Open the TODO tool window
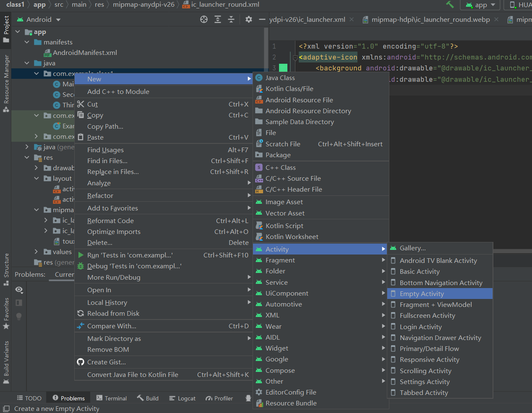Image resolution: width=532 pixels, height=413 pixels. pos(29,398)
